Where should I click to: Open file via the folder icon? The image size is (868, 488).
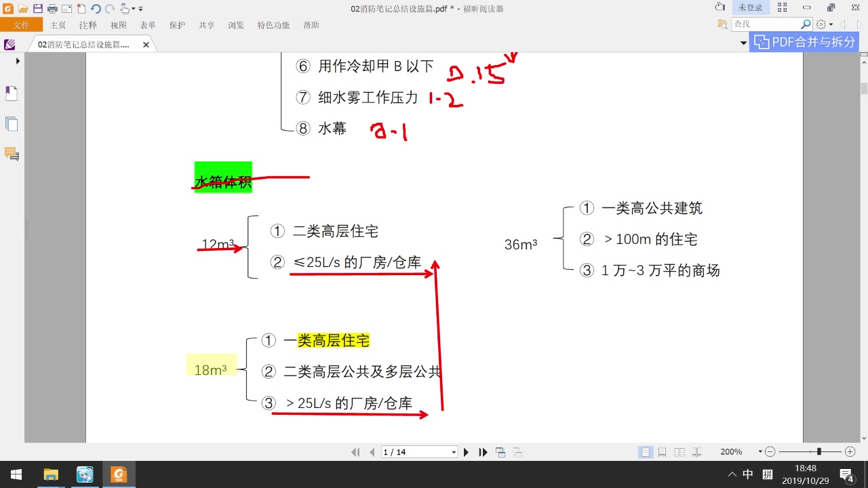click(x=23, y=9)
